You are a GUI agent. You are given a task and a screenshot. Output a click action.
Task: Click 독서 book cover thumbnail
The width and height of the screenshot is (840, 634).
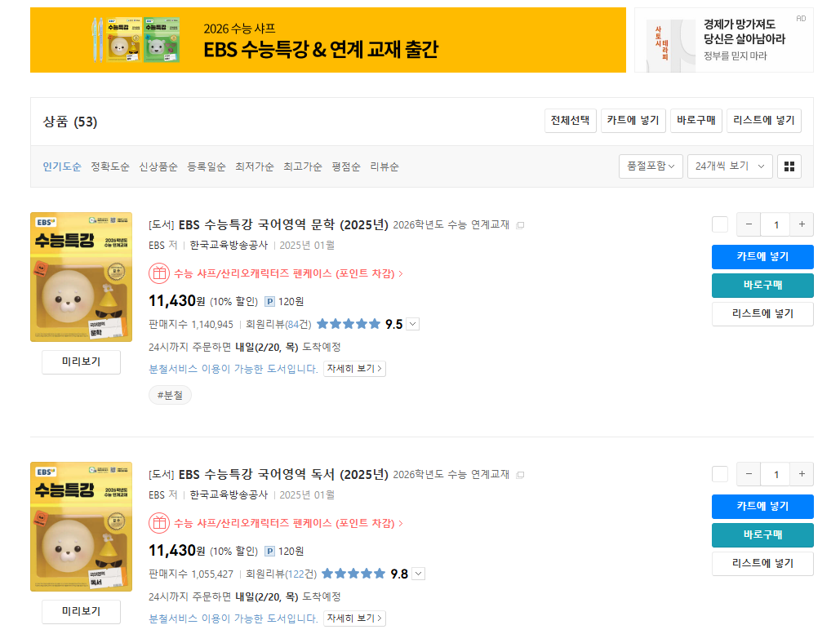[x=81, y=527]
